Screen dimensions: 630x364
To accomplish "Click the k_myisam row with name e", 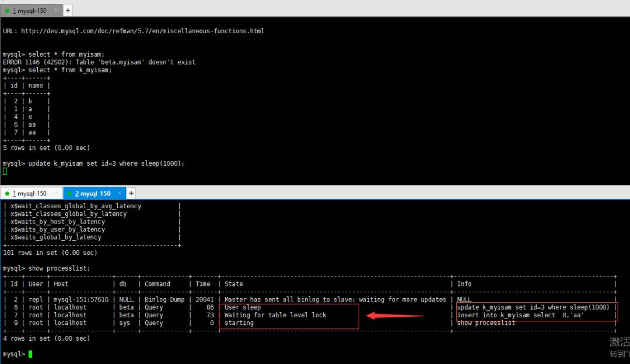I will [26, 117].
